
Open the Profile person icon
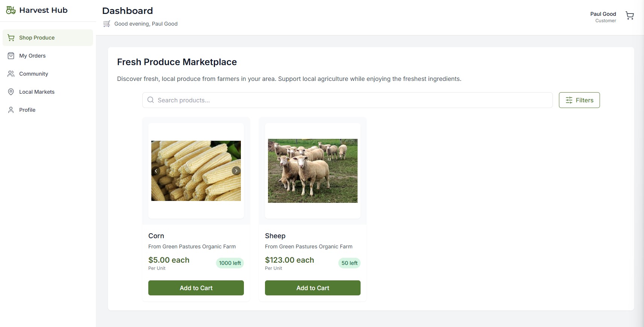tap(11, 110)
